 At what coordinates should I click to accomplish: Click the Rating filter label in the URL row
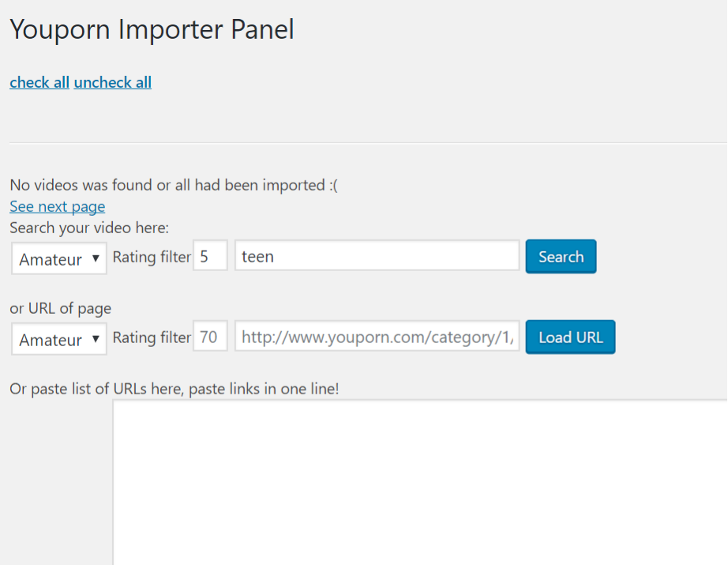point(152,337)
